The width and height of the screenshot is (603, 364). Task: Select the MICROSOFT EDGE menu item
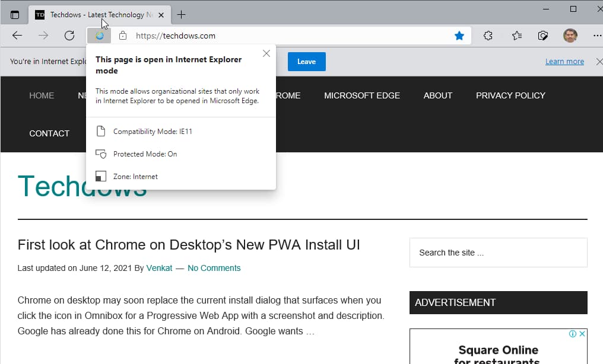tap(361, 95)
